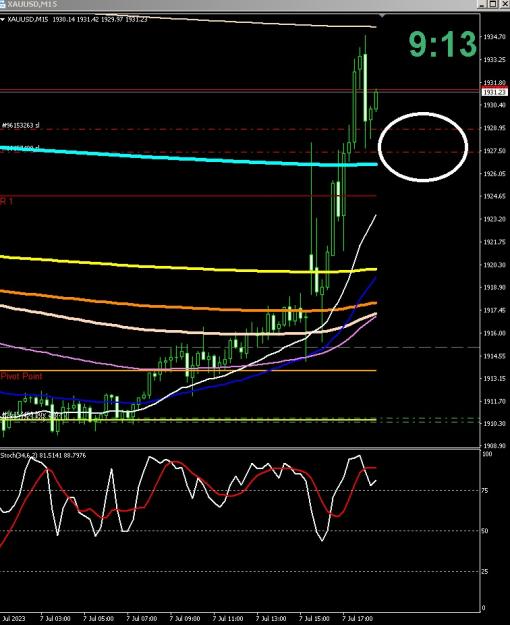Viewport: 510px width, 625px height.
Task: Open the XAUUSD,M15 one-click trading arrow
Action: (x=3, y=20)
